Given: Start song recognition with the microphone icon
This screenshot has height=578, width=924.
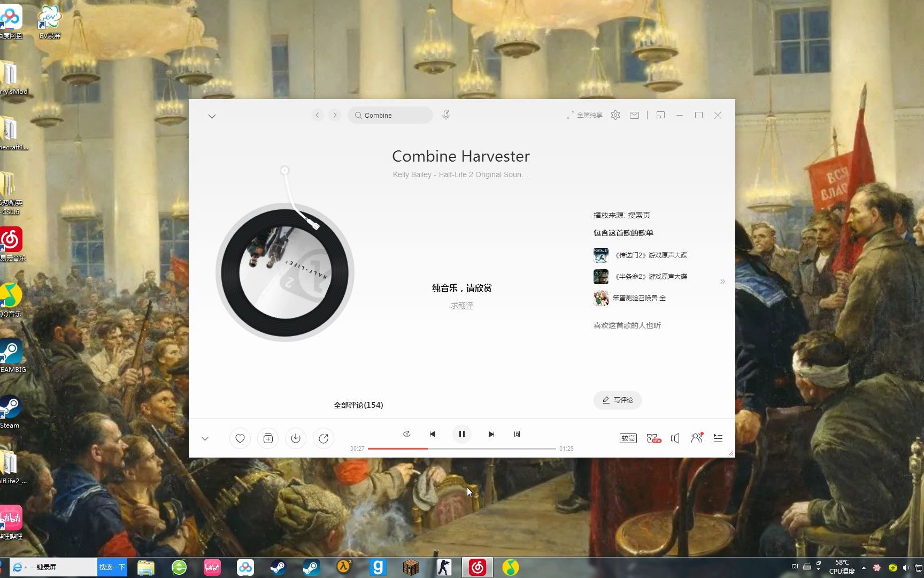Looking at the screenshot, I should click(x=446, y=115).
